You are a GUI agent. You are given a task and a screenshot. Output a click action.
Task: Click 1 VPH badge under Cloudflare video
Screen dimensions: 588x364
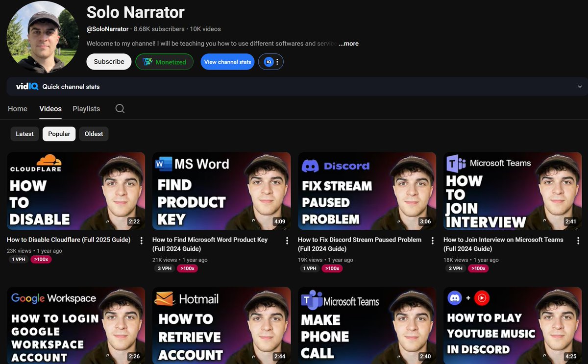[19, 259]
